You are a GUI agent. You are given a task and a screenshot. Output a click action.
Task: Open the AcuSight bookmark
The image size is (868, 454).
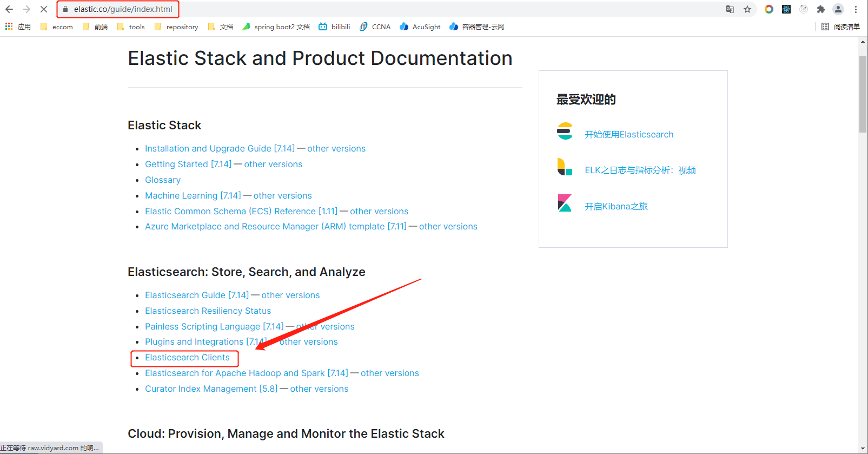(420, 27)
